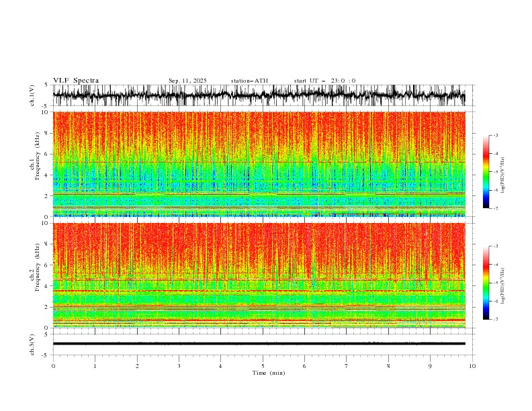Click inside the ch.2 spectrogram panel
The image size is (532, 411).
(259, 275)
